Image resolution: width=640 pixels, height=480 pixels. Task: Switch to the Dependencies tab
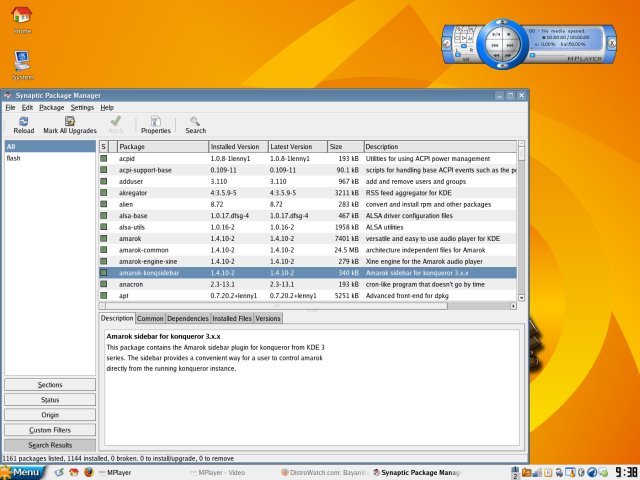pyautogui.click(x=187, y=318)
